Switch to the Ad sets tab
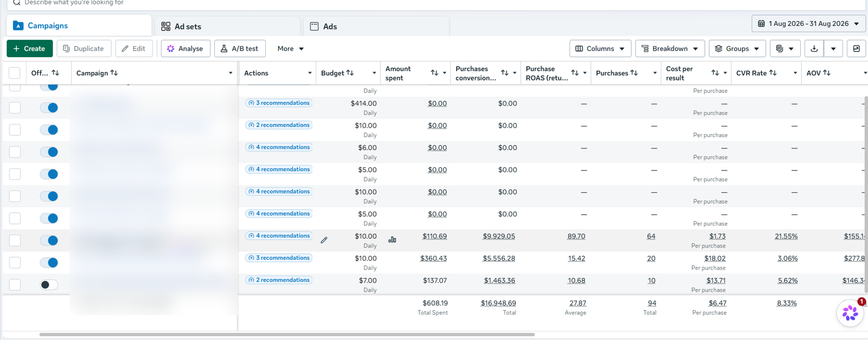The height and width of the screenshot is (340, 868). click(228, 26)
